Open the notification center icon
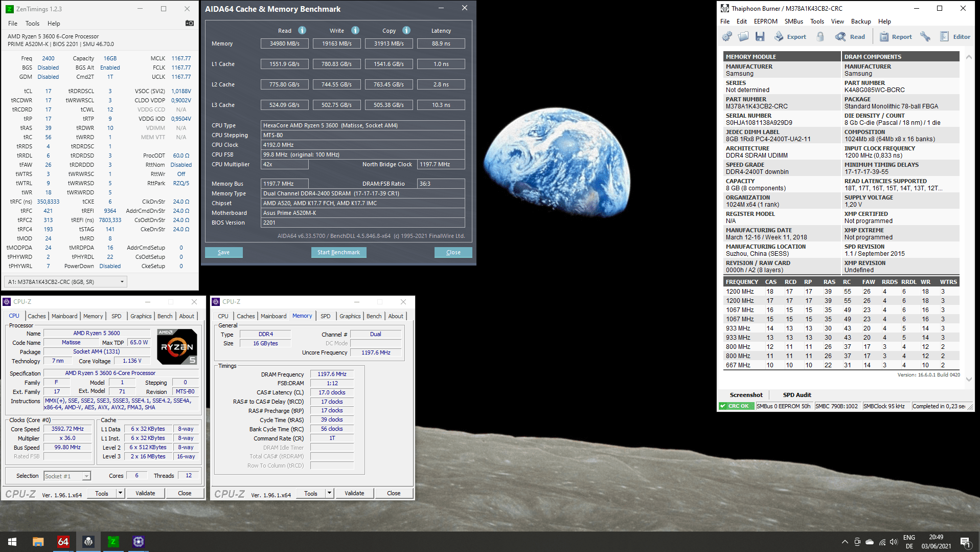This screenshot has width=980, height=552. (x=965, y=542)
